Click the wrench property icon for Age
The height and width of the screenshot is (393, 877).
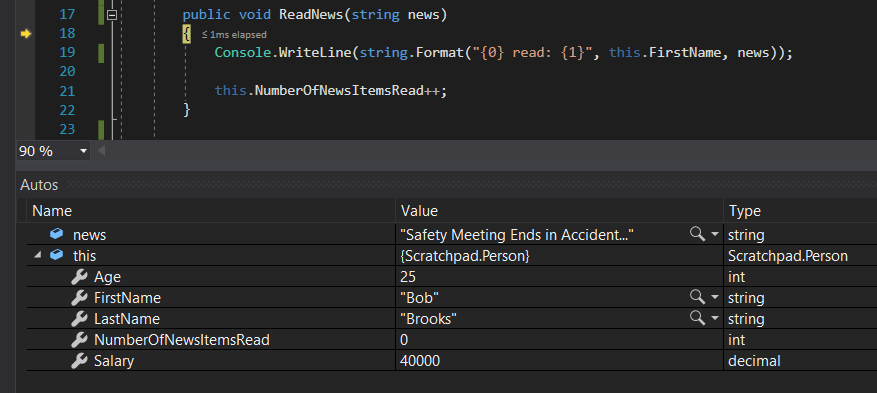(x=79, y=277)
